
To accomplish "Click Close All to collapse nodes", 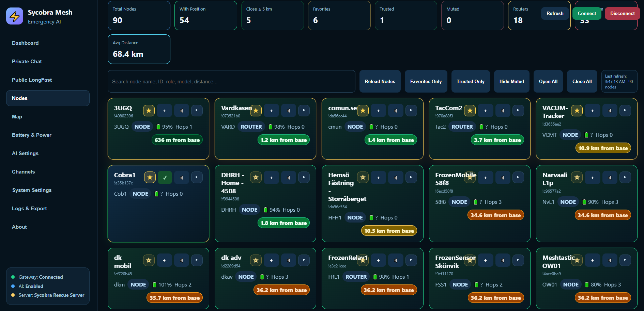I will click(582, 81).
